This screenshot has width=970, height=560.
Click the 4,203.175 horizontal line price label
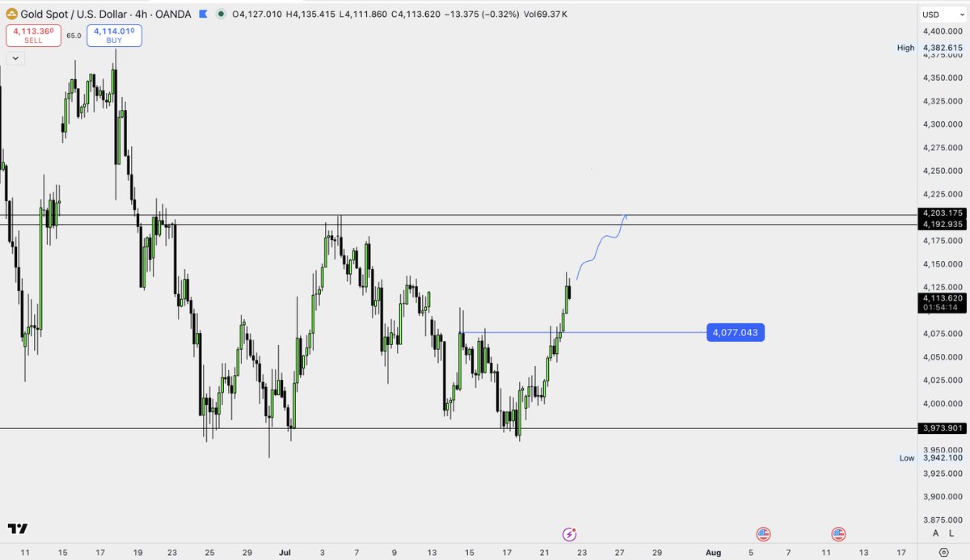tap(943, 213)
